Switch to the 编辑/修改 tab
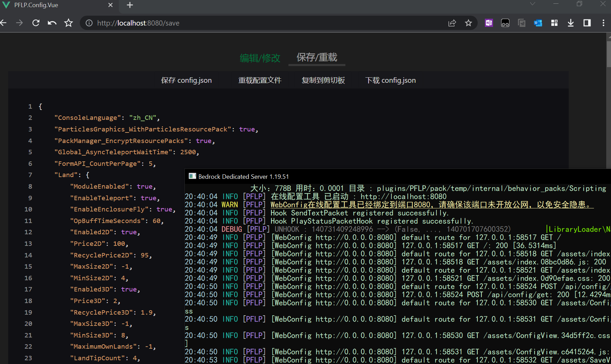This screenshot has height=364, width=611. point(260,58)
